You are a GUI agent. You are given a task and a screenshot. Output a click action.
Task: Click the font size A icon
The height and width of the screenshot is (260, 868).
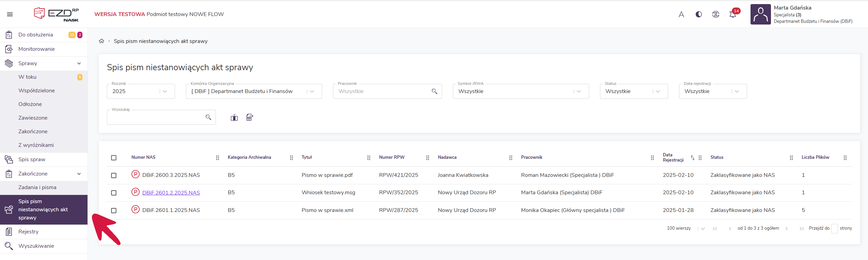[x=681, y=14]
